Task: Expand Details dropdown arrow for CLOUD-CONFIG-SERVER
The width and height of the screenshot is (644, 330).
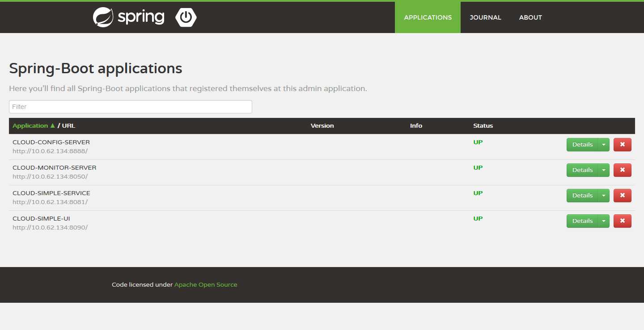Action: click(604, 145)
